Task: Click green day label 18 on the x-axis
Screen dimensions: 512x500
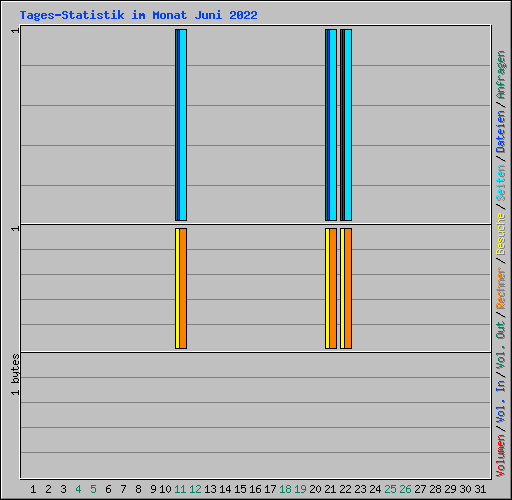Action: click(x=285, y=489)
